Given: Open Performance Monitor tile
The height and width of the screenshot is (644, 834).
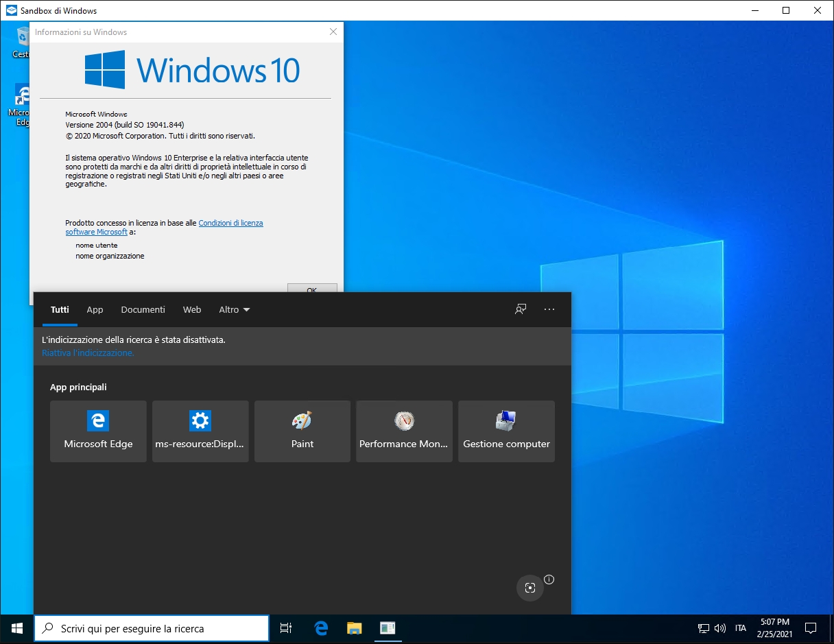Looking at the screenshot, I should [404, 431].
